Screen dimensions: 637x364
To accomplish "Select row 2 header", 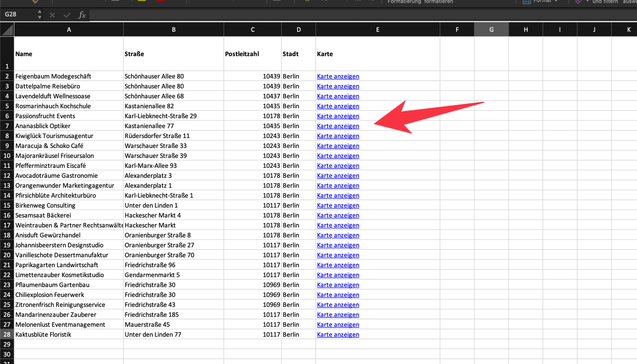I will point(7,76).
